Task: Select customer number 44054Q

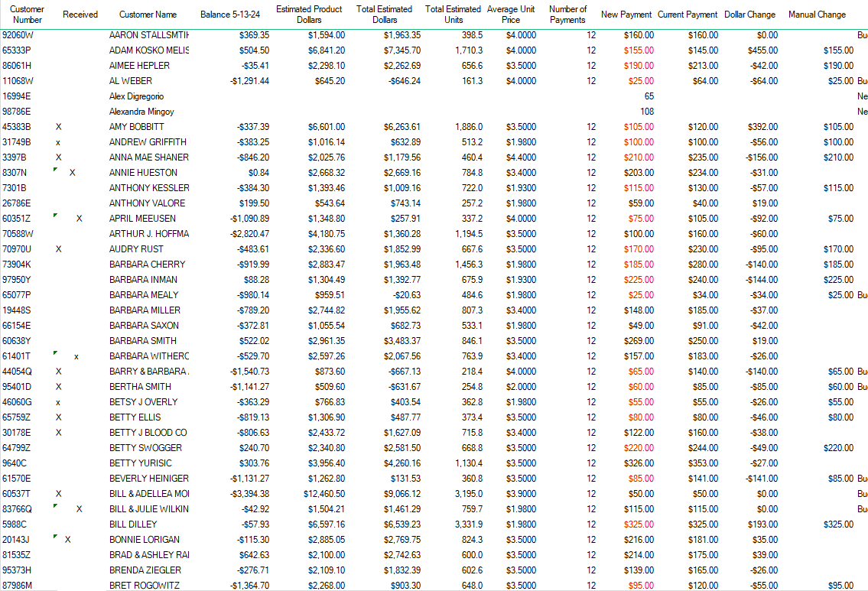Action: click(17, 372)
